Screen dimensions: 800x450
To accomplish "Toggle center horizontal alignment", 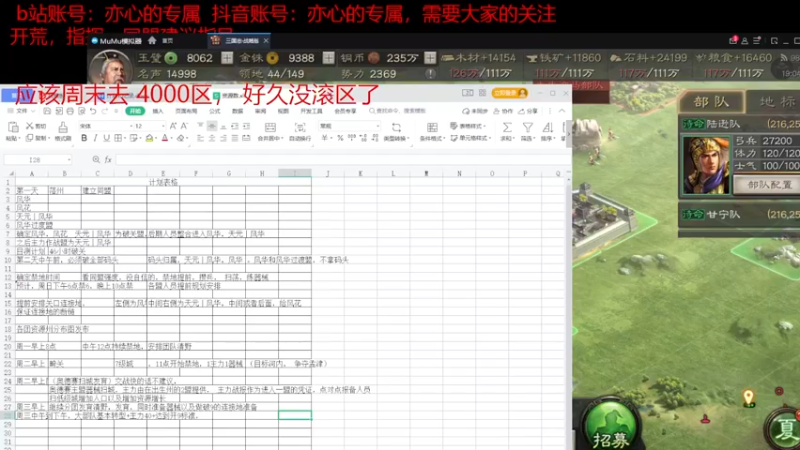I will 212,138.
